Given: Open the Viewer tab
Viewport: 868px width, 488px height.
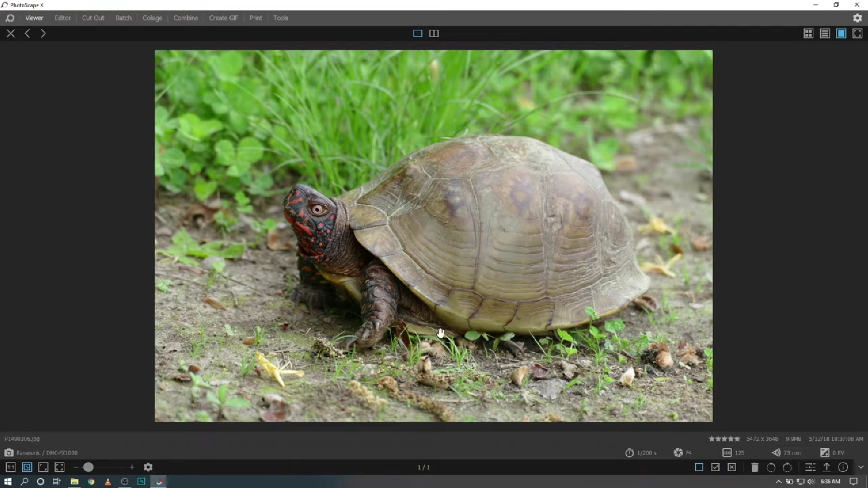Looking at the screenshot, I should [34, 18].
